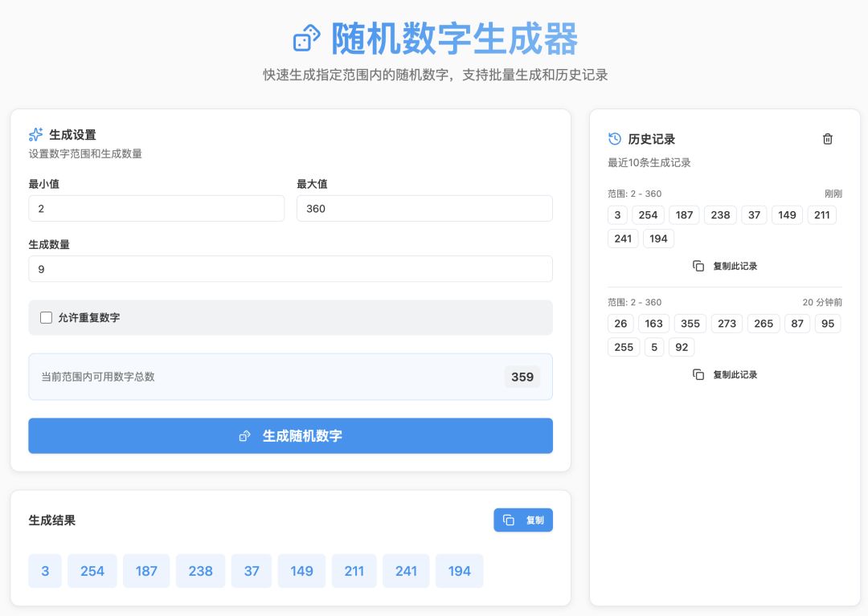Click history number 87
Screen dimensions: 868x616
pyautogui.click(x=797, y=324)
